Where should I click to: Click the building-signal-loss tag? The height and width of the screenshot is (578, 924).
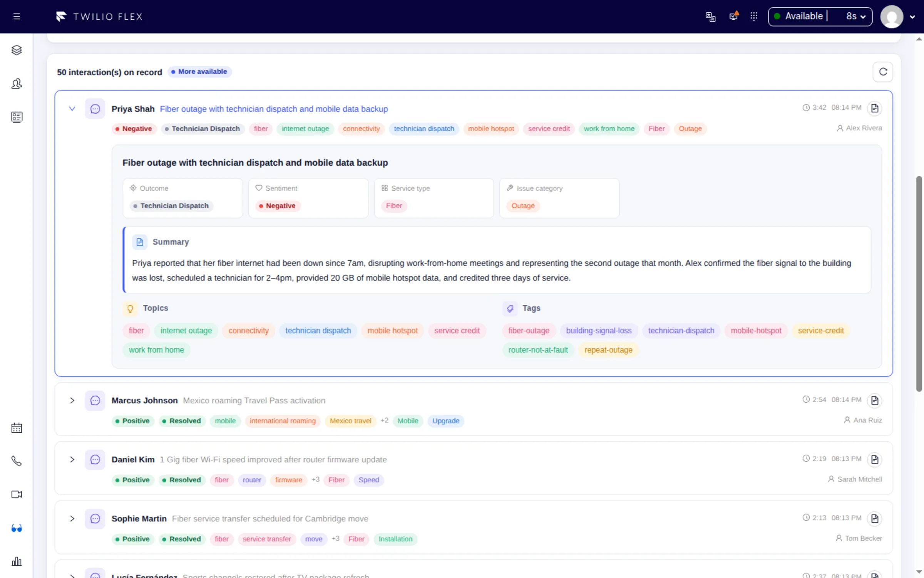(599, 331)
